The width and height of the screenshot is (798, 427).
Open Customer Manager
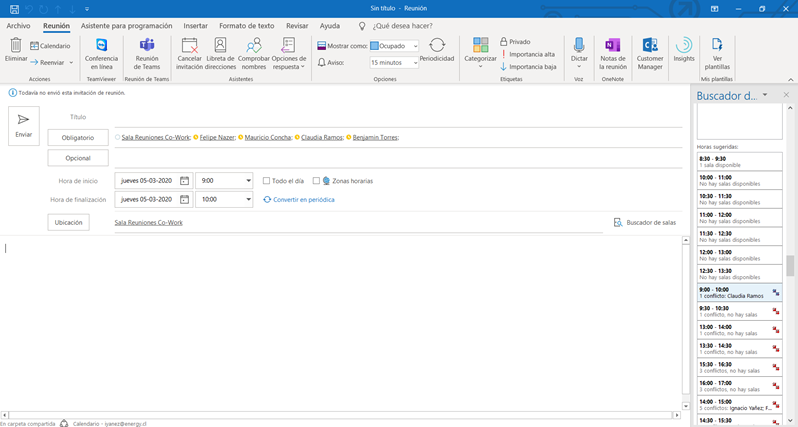[650, 53]
